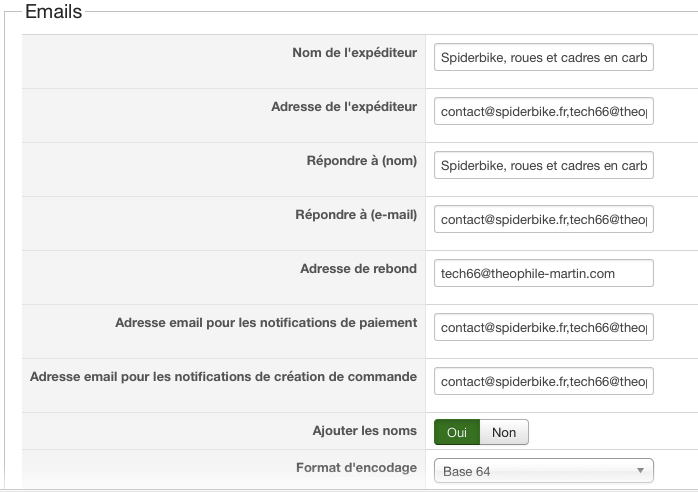Click the "Ajouter les noms" label
Screen dimensions: 698x492
tap(364, 430)
